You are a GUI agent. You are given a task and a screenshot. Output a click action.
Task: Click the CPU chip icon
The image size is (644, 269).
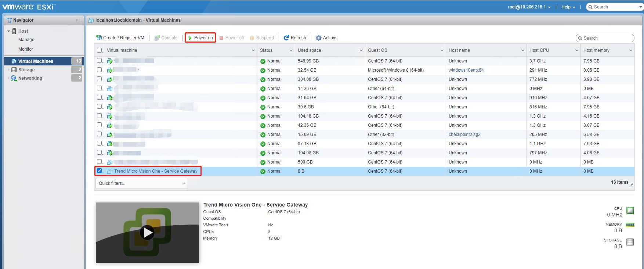630,211
